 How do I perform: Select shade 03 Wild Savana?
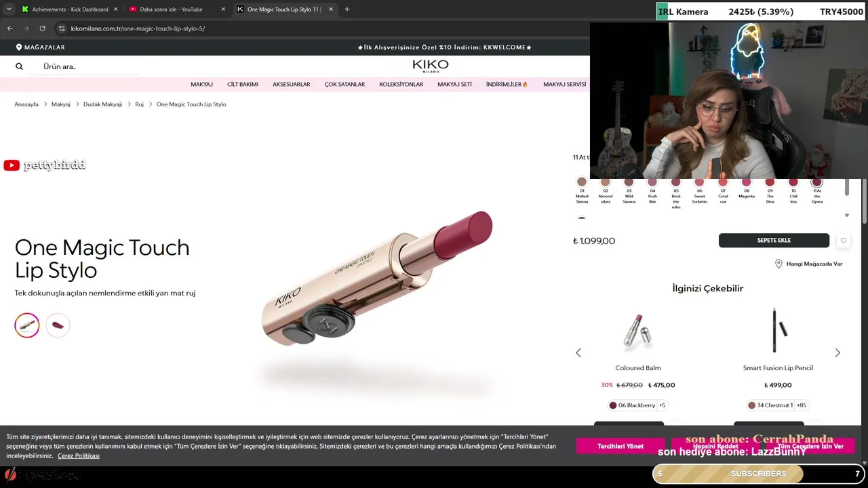629,182
